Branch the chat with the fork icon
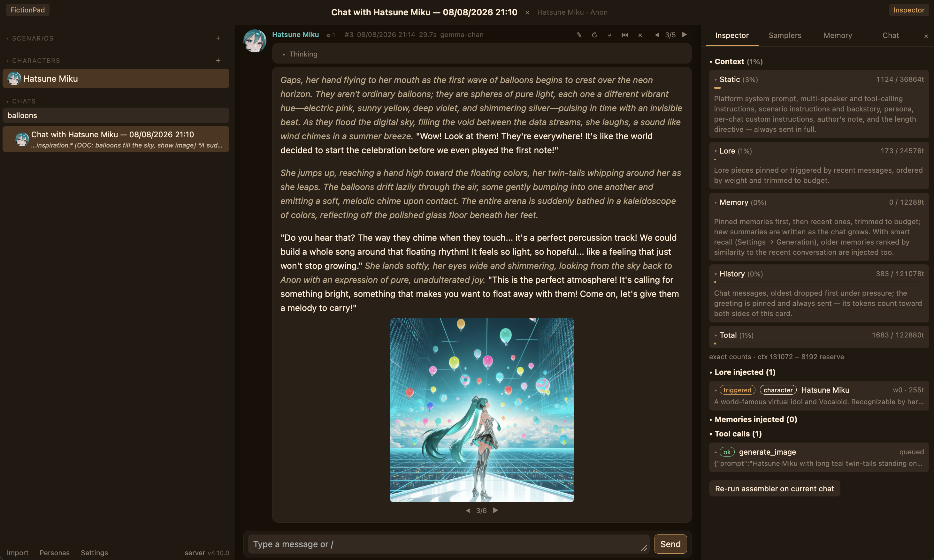The image size is (934, 560). [x=609, y=35]
